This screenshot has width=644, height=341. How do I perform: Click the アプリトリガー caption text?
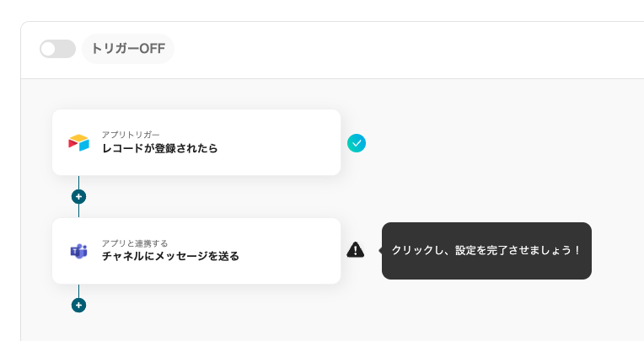pyautogui.click(x=131, y=135)
